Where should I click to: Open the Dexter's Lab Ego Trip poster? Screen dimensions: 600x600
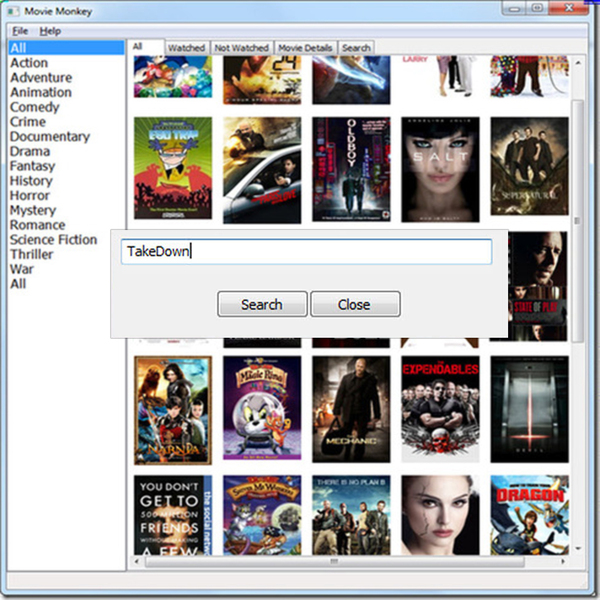[173, 168]
